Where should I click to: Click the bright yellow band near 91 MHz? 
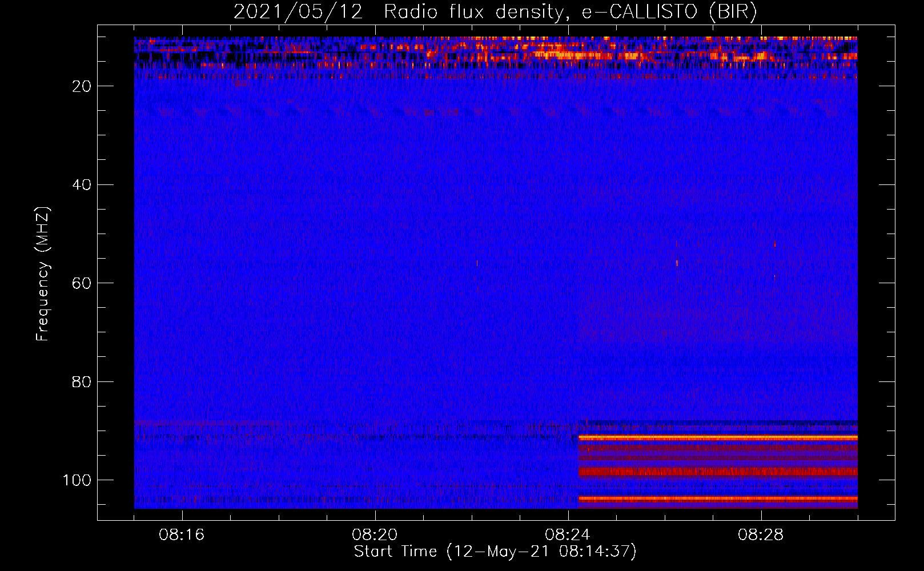pyautogui.click(x=718, y=437)
